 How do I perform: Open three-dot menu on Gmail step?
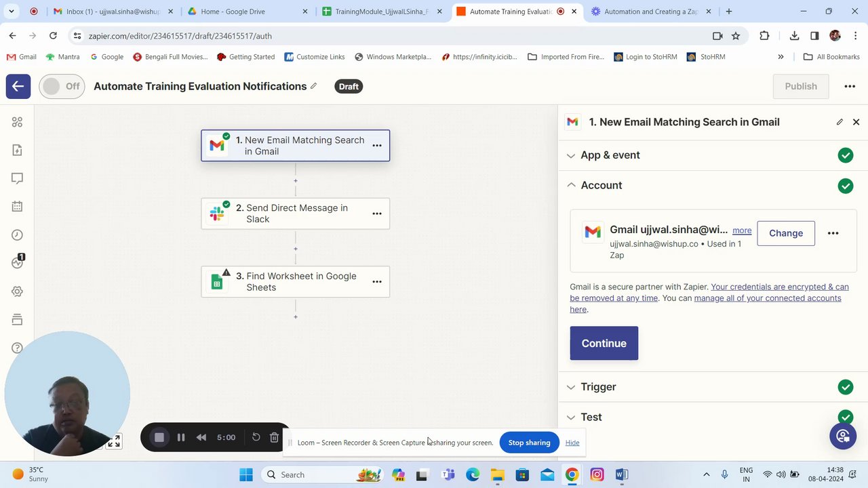[377, 146]
